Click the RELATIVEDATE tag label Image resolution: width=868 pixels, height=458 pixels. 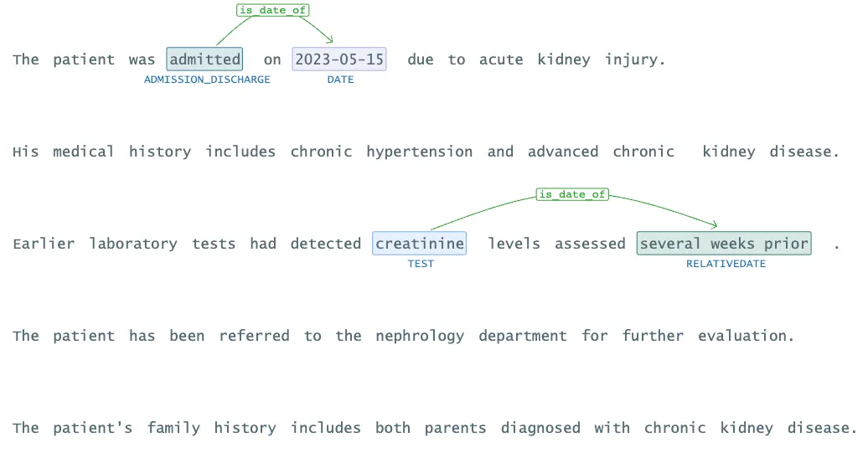coord(726,264)
